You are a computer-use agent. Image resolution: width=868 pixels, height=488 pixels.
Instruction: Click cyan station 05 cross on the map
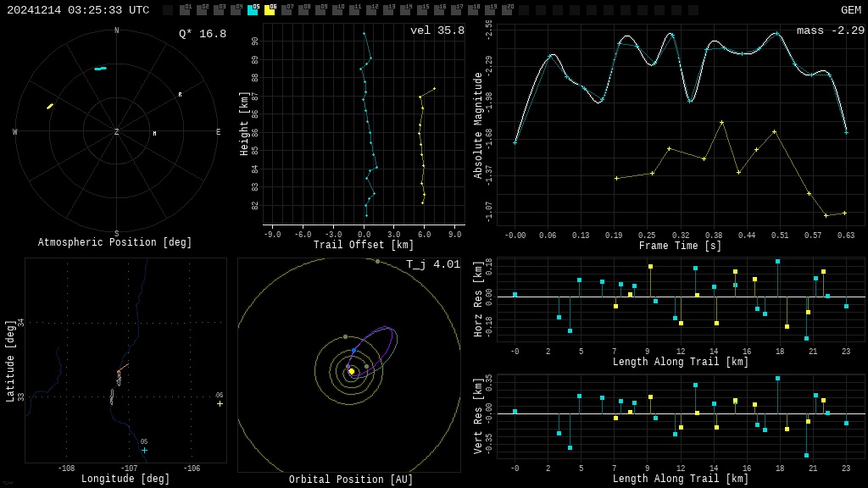tap(144, 451)
